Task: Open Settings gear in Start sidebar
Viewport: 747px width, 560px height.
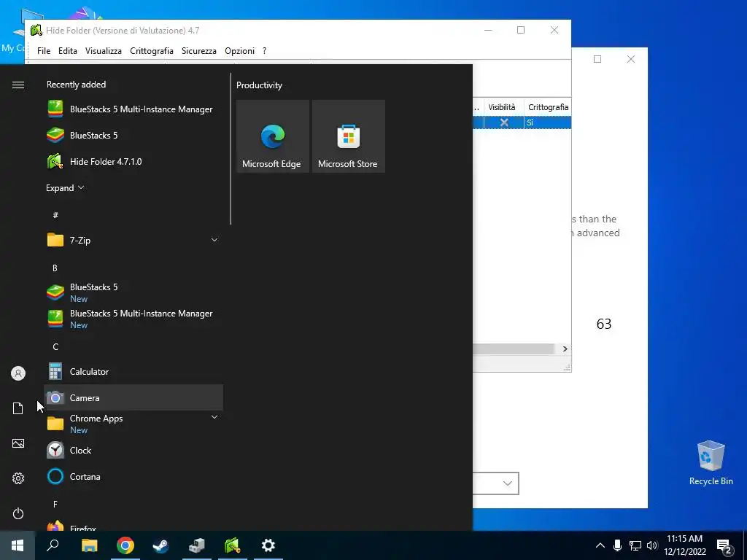Action: (x=18, y=478)
